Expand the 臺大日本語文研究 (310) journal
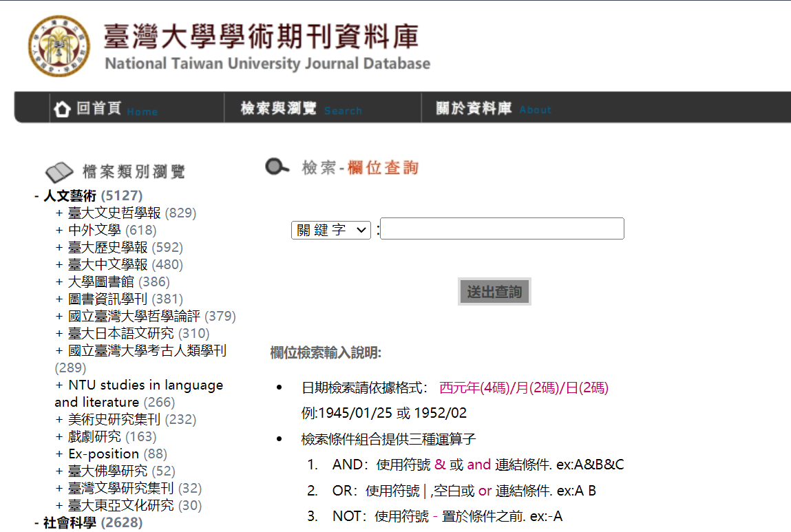This screenshot has height=532, width=791. tap(132, 333)
